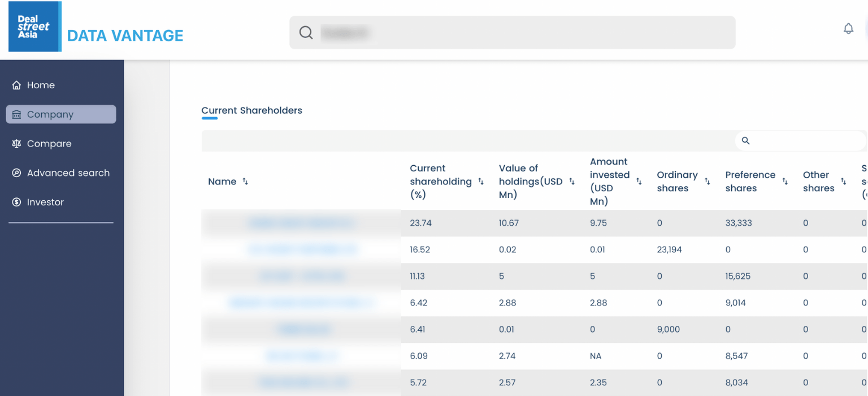Open first shareholder name link
The height and width of the screenshot is (396, 868).
[301, 223]
